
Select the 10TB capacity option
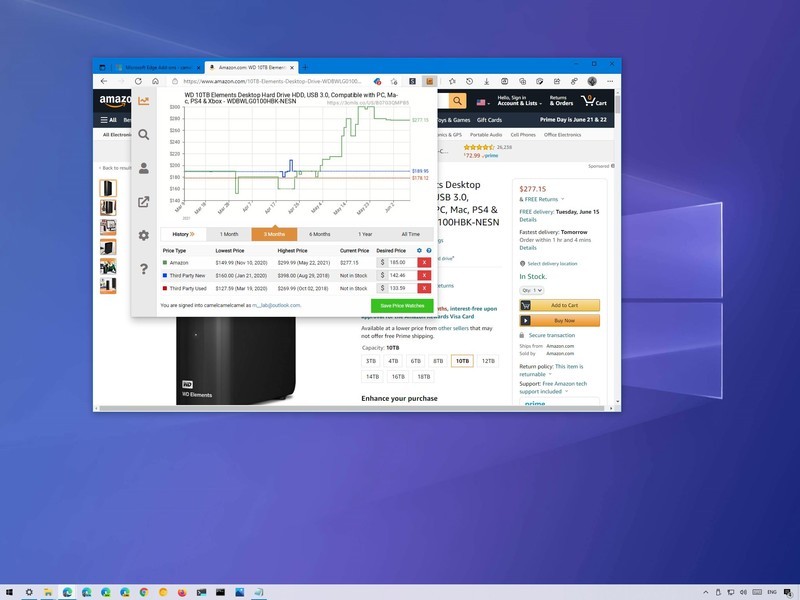[462, 361]
